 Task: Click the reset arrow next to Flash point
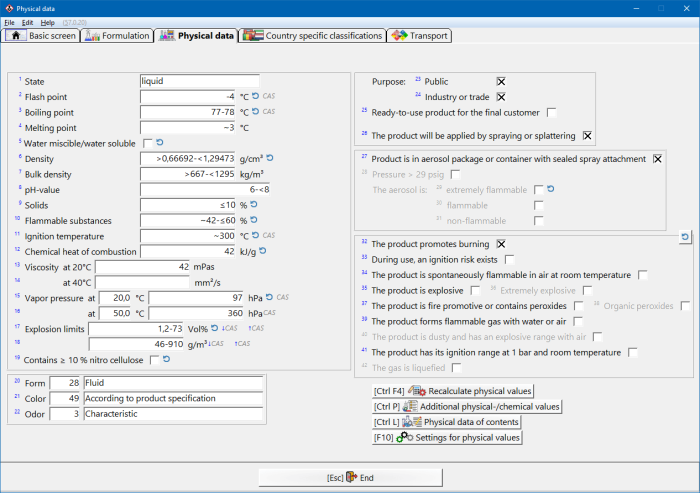pos(255,97)
